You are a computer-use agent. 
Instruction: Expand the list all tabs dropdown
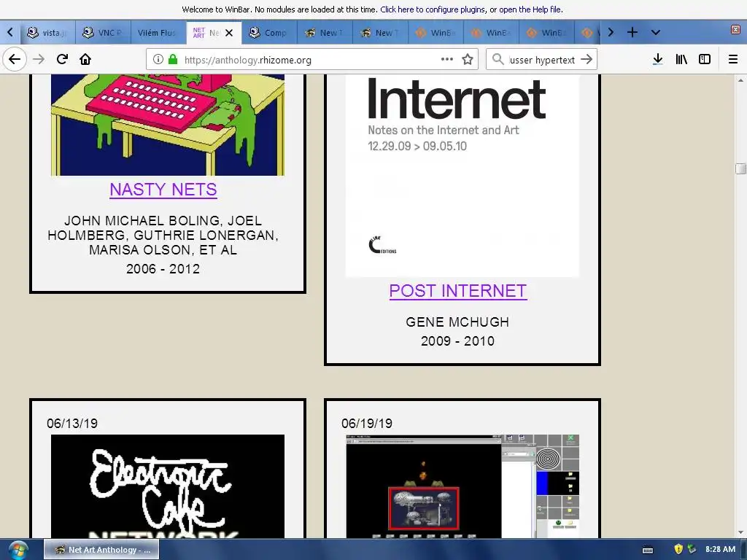(656, 32)
